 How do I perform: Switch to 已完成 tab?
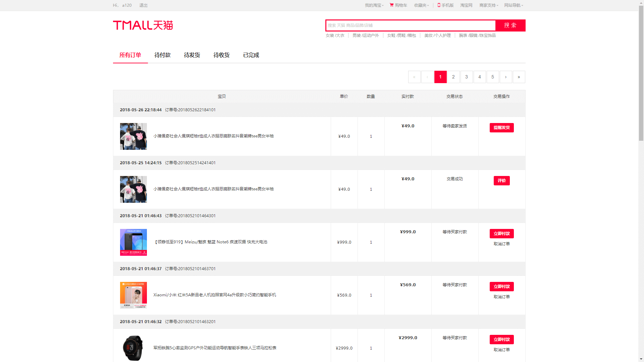coord(251,55)
